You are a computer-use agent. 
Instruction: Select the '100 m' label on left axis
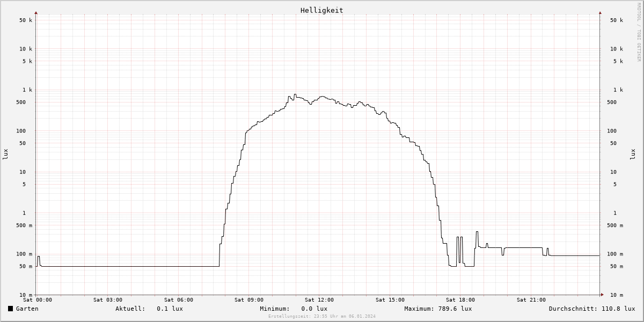[24, 254]
